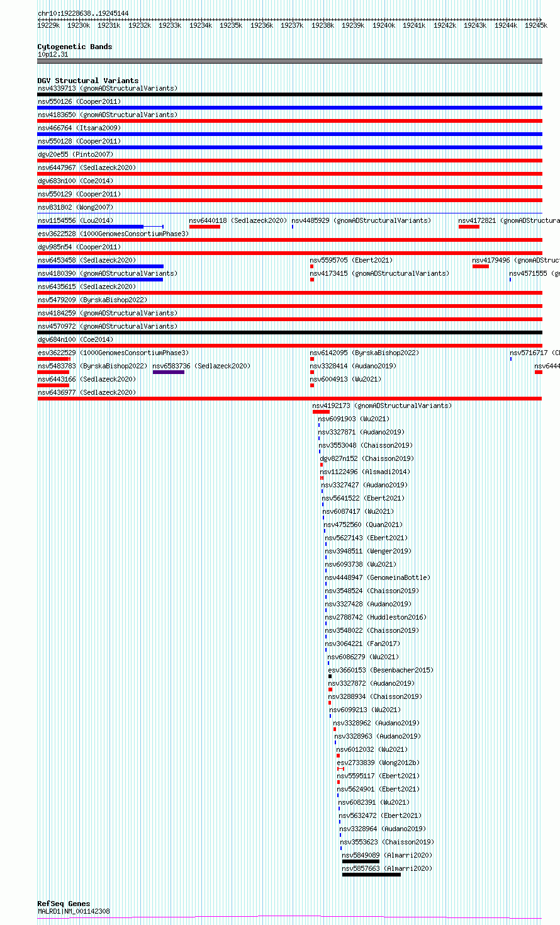Click the esv2733839 (Wong2012b) label
Image resolution: width=560 pixels, height=925 pixels.
(x=378, y=763)
